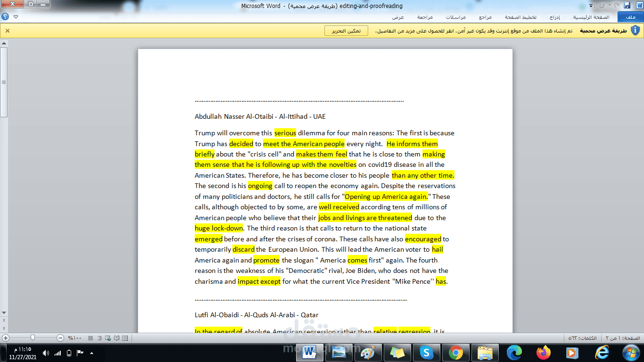The image size is (644, 362).
Task: Switch to Draft view icon
Action: 91,338
